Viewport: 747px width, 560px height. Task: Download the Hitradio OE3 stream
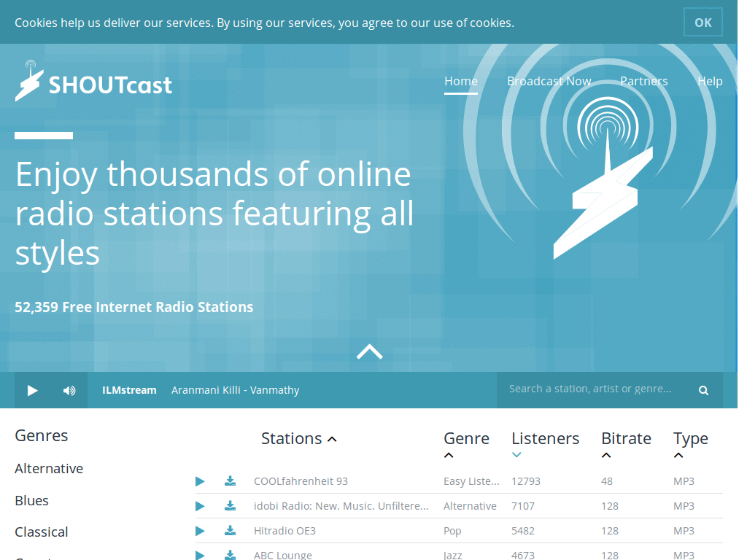[231, 530]
